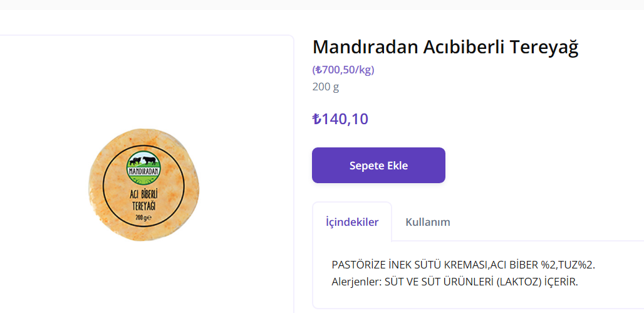Click the TUZ%2 ingredient text
Viewport: 644px width, 313px height.
coord(576,265)
